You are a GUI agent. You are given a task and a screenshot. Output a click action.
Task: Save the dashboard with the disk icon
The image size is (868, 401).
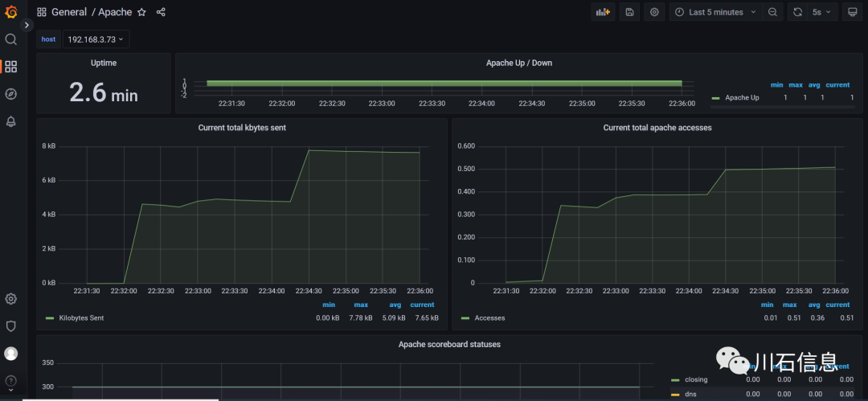pos(629,12)
